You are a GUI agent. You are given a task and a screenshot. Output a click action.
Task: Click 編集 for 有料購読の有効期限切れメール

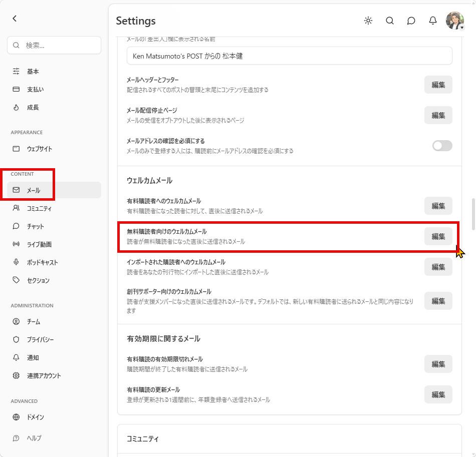click(x=438, y=364)
